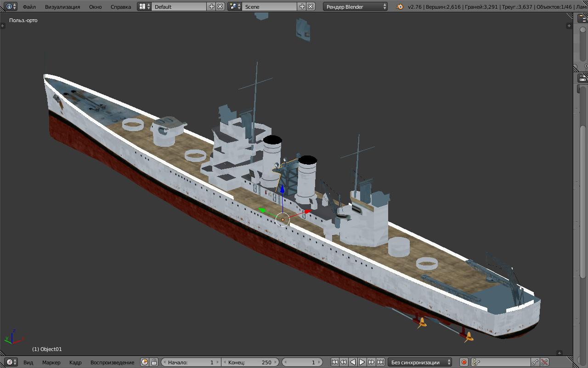Open the timeline Вид menu
This screenshot has height=368, width=588.
(x=28, y=362)
